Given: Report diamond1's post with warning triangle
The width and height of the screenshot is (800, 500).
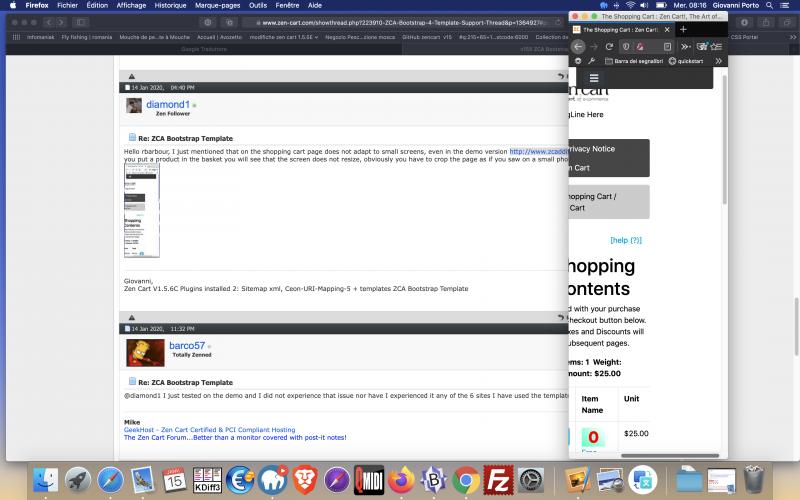Looking at the screenshot, I should pyautogui.click(x=132, y=77).
